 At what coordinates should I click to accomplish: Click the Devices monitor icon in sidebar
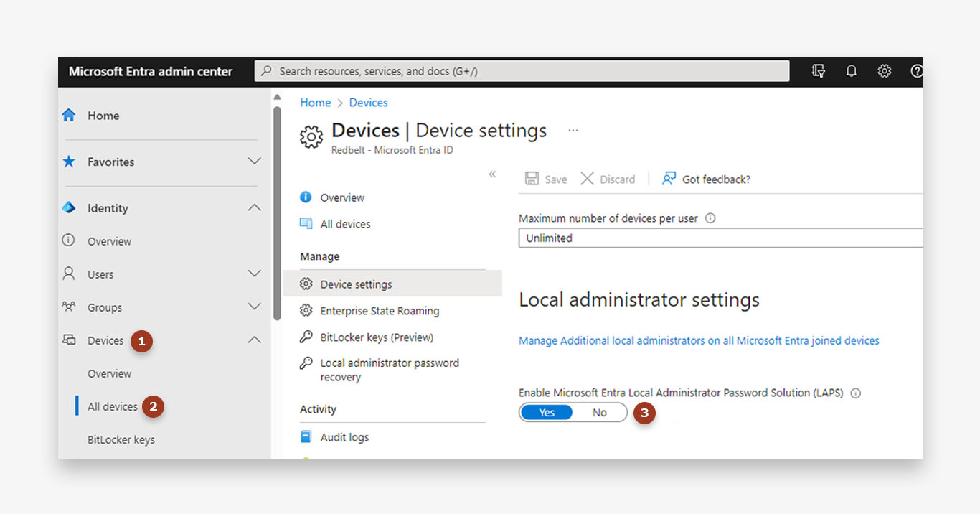point(69,340)
